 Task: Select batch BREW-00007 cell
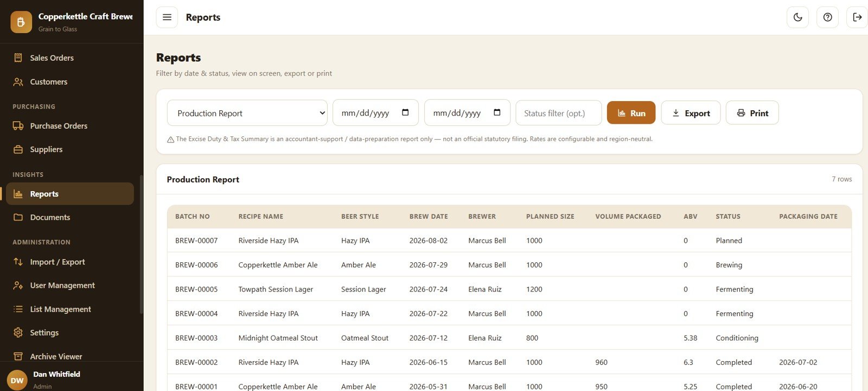click(x=196, y=241)
